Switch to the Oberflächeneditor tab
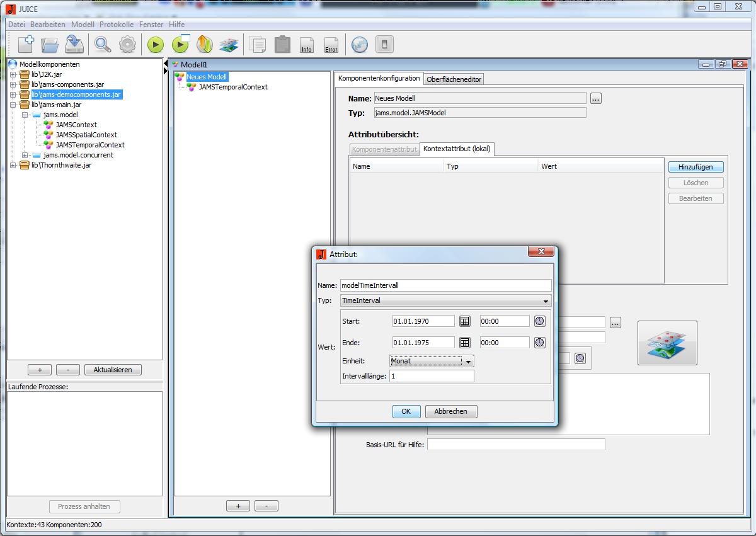 tap(454, 79)
